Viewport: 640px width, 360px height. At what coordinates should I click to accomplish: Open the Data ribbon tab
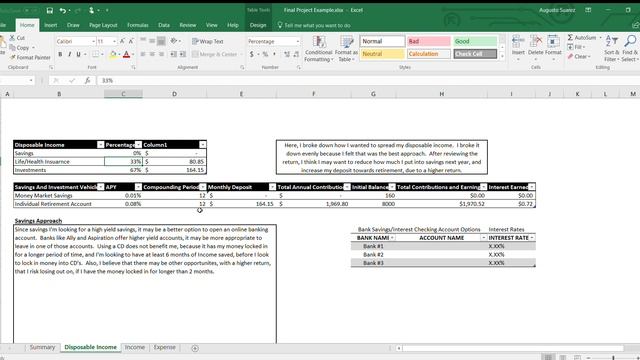pos(164,25)
